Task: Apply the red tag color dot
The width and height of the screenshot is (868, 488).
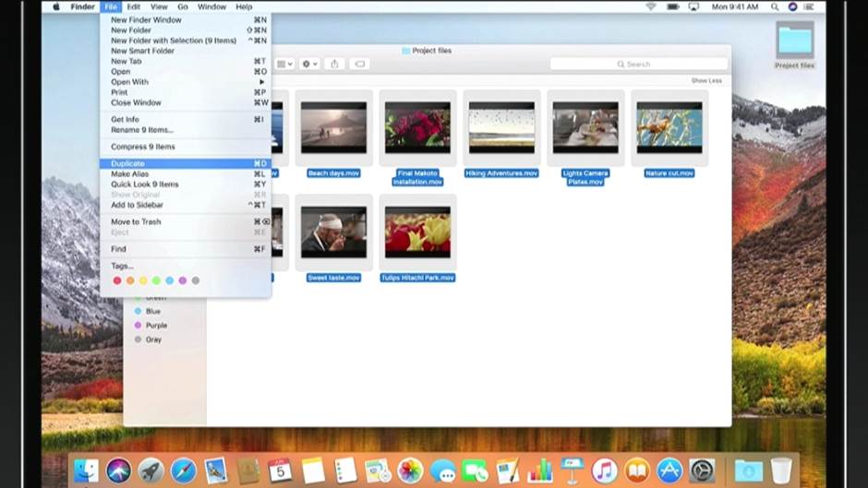Action: point(117,280)
